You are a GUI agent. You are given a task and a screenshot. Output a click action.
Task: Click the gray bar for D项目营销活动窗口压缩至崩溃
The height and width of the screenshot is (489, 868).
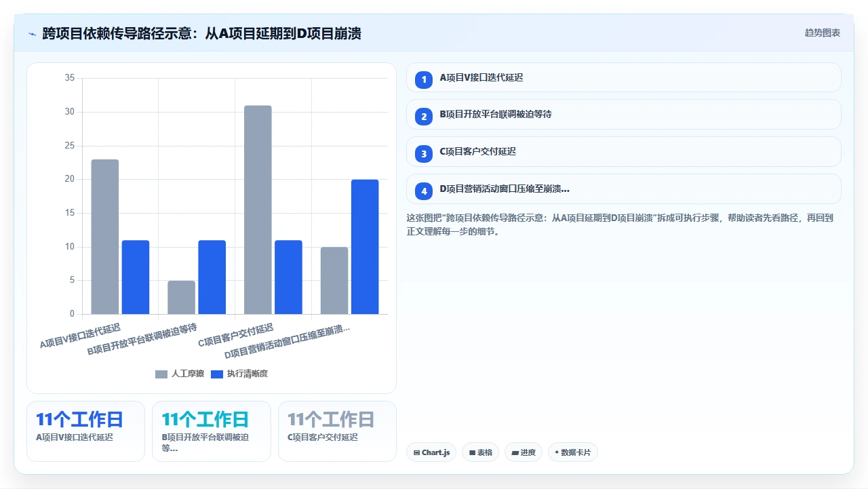(334, 281)
